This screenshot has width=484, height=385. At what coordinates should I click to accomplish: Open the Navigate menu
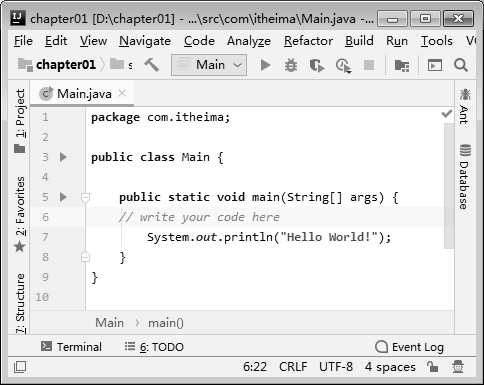tap(145, 41)
